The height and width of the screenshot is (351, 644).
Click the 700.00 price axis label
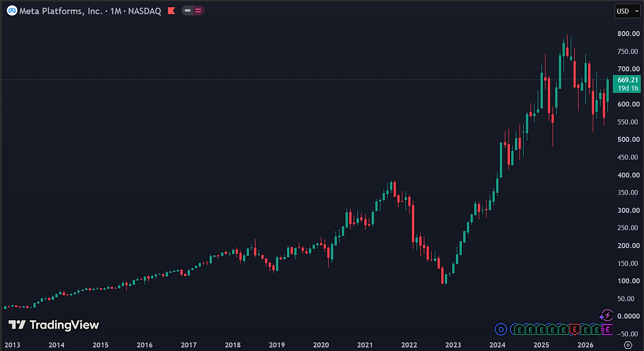pyautogui.click(x=628, y=69)
